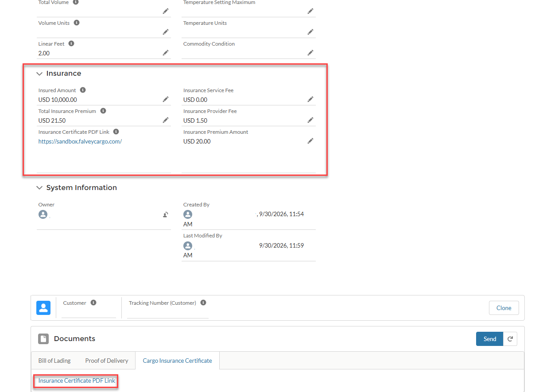Edit the Commodity Condition pencil icon

tap(310, 53)
